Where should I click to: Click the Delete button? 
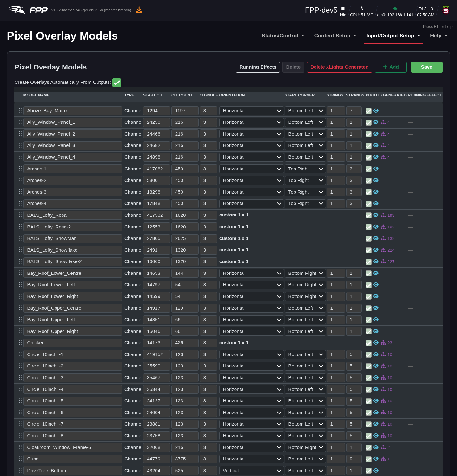click(x=293, y=67)
